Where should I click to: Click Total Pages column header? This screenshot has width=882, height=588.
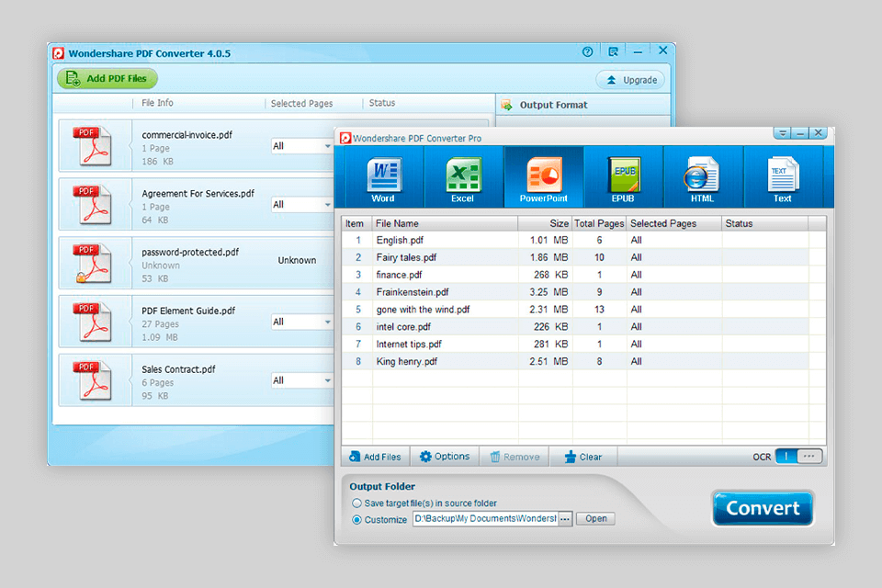[x=599, y=223]
